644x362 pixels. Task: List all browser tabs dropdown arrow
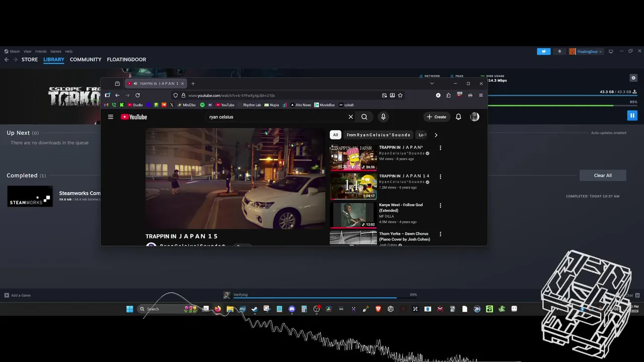pyautogui.click(x=432, y=83)
